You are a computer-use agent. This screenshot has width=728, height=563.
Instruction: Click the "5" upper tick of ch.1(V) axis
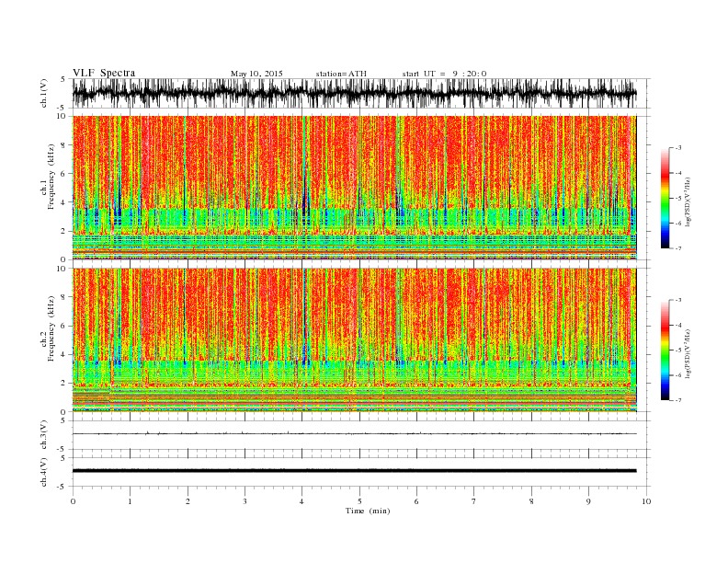63,79
